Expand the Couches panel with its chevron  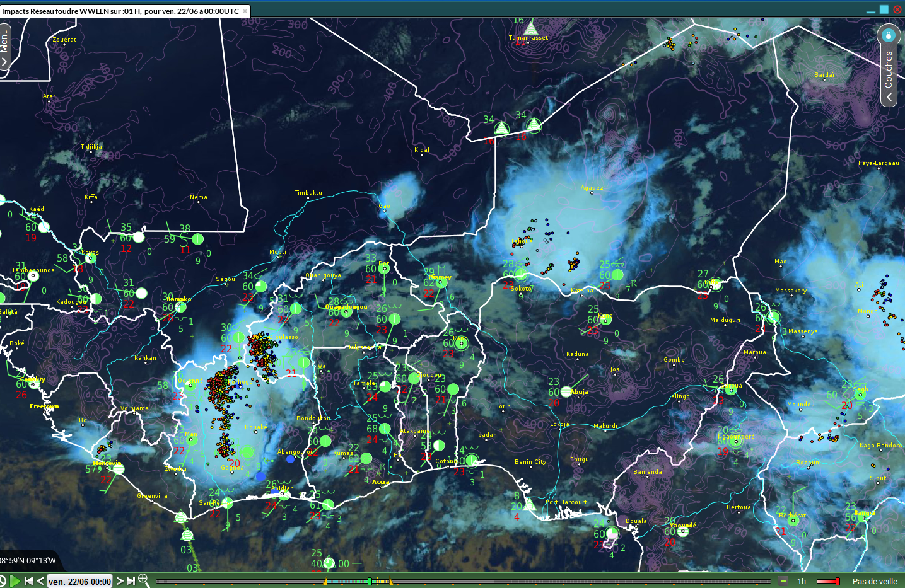click(x=889, y=97)
